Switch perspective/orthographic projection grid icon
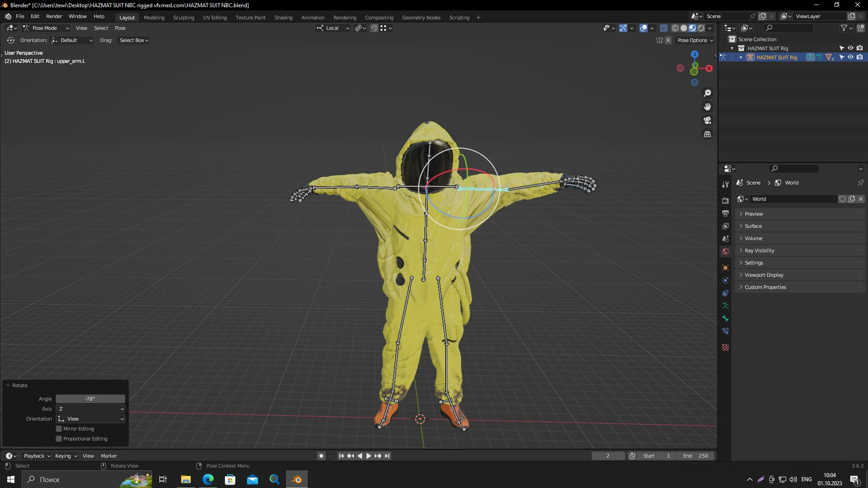 [x=707, y=134]
